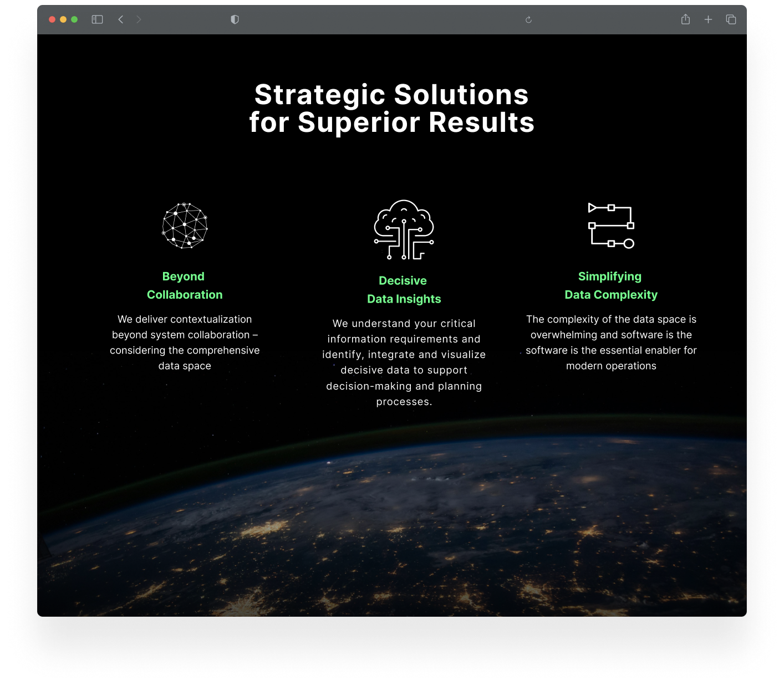
Task: Select the Simplifying Data Complexity heading
Action: tap(611, 285)
